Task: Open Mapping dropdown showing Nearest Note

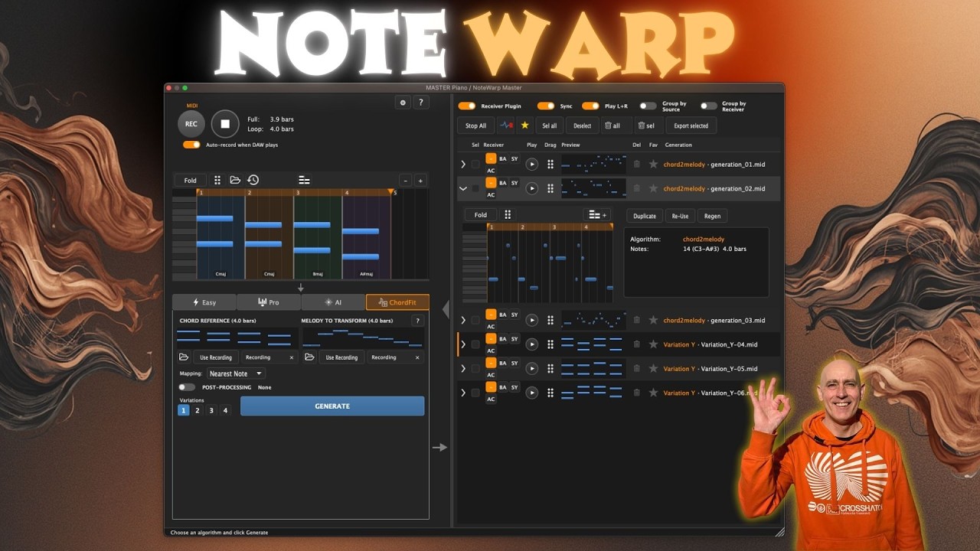Action: click(x=236, y=373)
